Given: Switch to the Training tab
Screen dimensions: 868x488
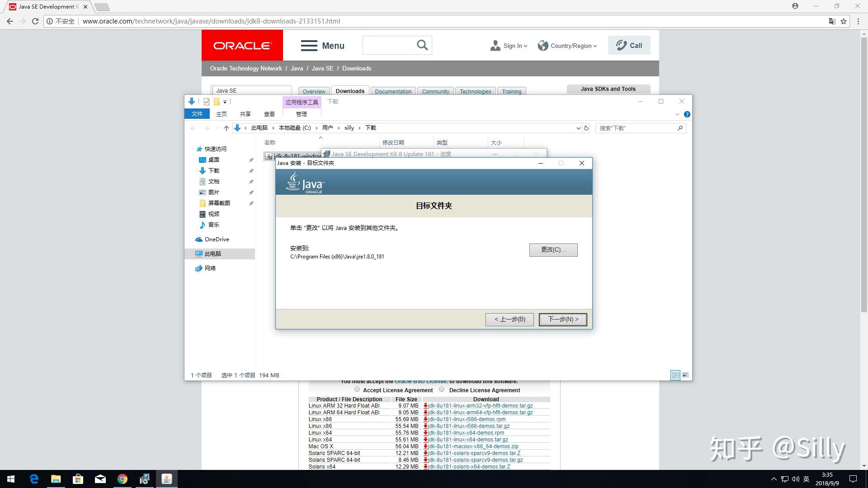Looking at the screenshot, I should 511,91.
